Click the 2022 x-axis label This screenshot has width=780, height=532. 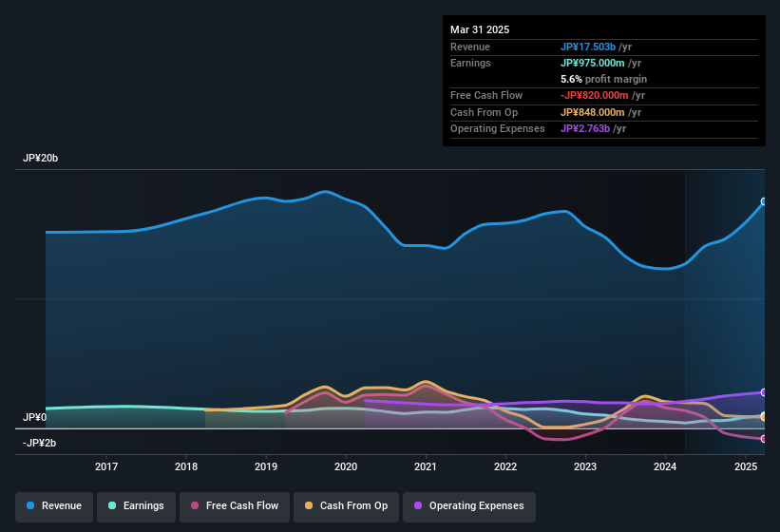coord(505,466)
